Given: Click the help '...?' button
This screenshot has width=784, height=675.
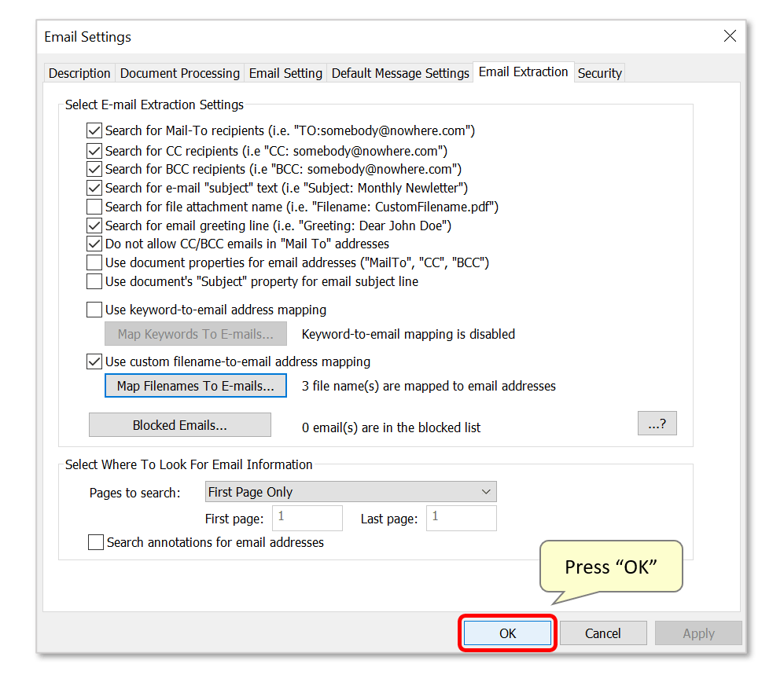Looking at the screenshot, I should click(657, 424).
